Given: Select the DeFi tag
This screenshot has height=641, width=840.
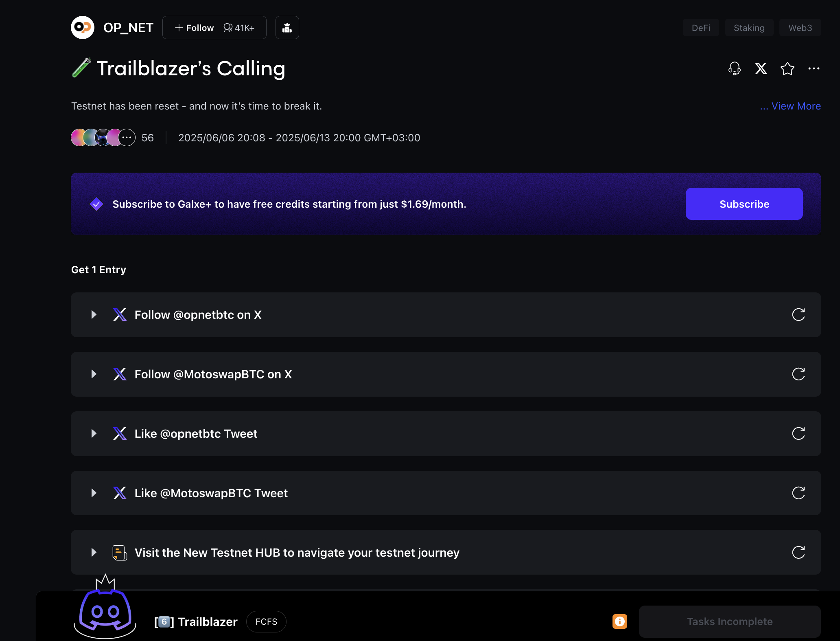Looking at the screenshot, I should click(701, 28).
